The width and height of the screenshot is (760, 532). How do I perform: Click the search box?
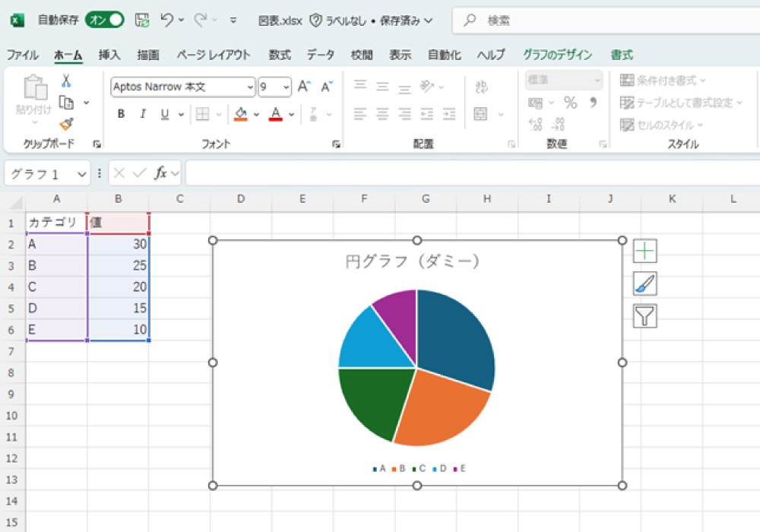pyautogui.click(x=606, y=21)
